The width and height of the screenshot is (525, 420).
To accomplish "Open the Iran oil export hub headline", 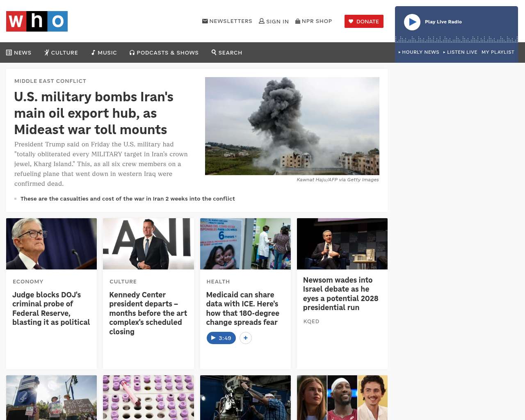I will (94, 113).
